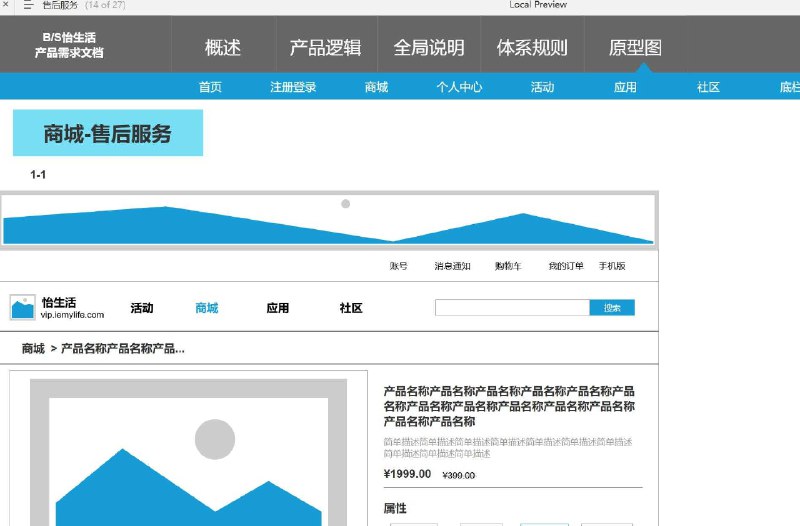This screenshot has width=800, height=526.
Task: Open the 账号 link in top bar
Action: click(x=398, y=266)
